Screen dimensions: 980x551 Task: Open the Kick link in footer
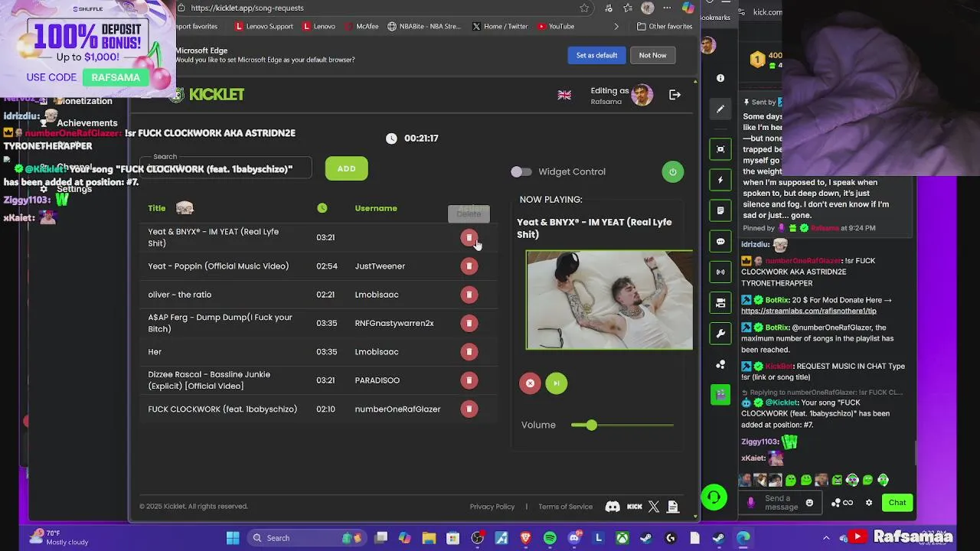click(x=635, y=507)
